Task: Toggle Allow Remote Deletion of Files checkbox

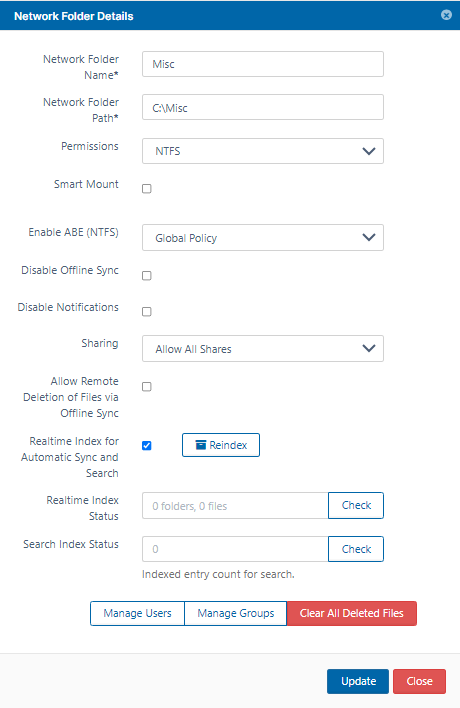Action: [x=147, y=387]
